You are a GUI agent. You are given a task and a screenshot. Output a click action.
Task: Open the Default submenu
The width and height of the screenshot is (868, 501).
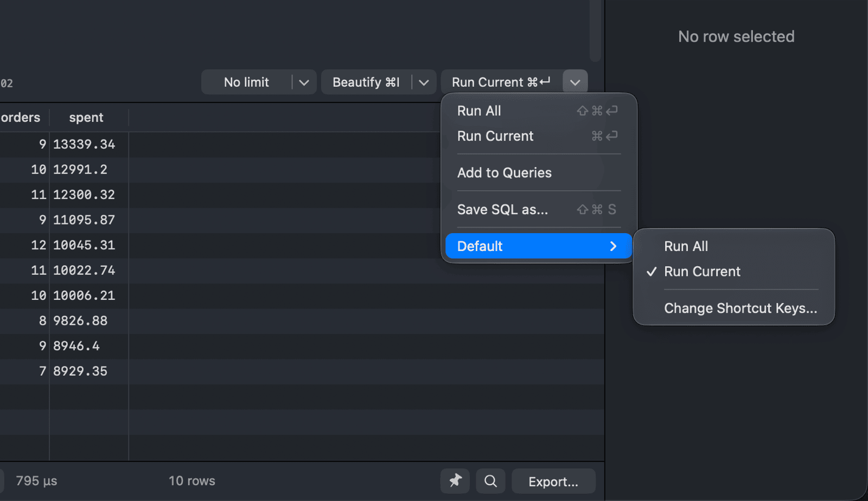(539, 246)
